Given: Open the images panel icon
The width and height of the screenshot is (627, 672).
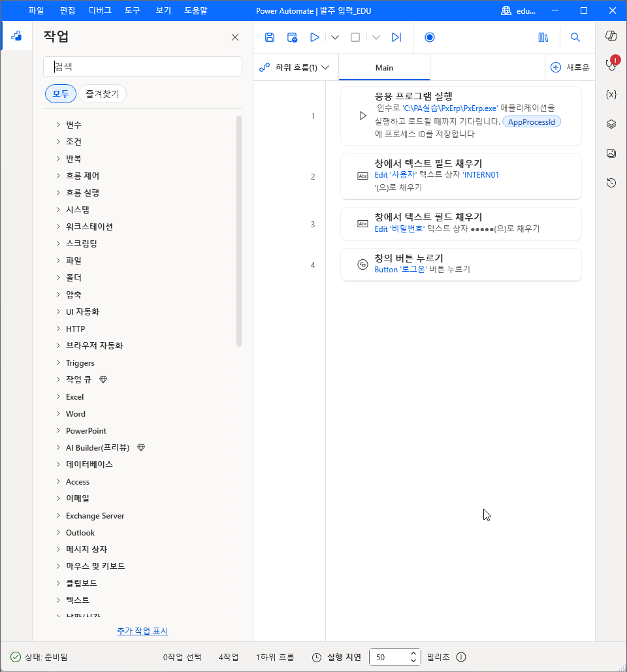Looking at the screenshot, I should coord(611,153).
